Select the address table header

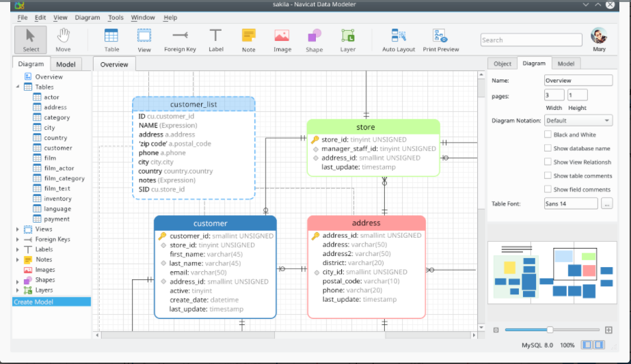tap(366, 223)
